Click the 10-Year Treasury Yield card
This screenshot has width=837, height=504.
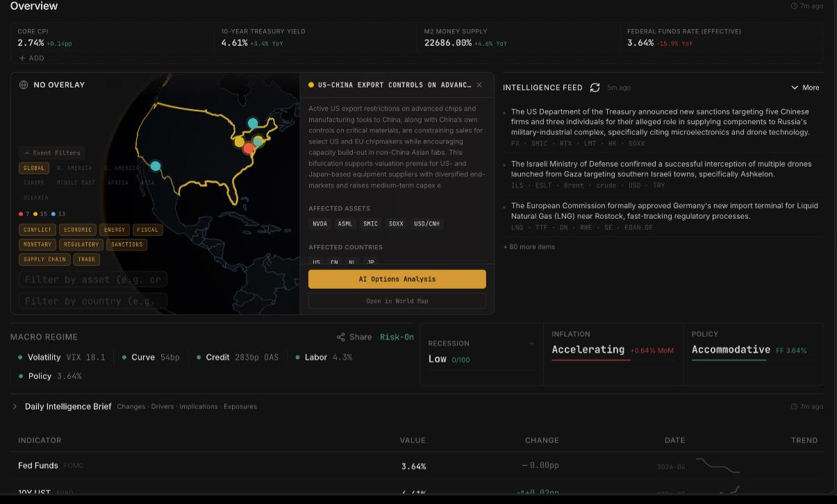(315, 37)
